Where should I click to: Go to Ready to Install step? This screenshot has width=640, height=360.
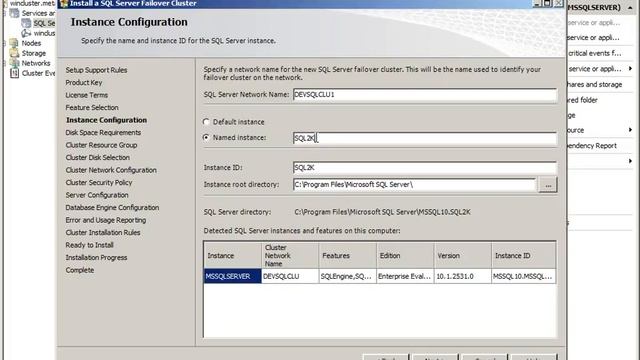(89, 245)
